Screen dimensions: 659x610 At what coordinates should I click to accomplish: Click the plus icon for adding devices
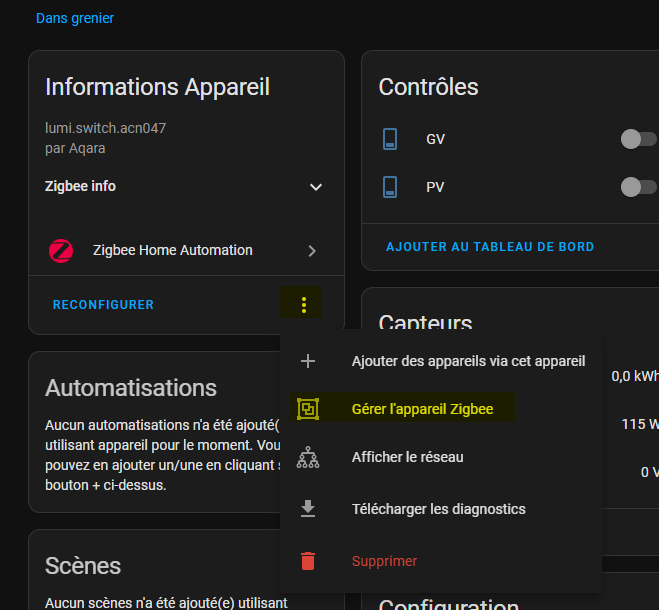pyautogui.click(x=308, y=361)
